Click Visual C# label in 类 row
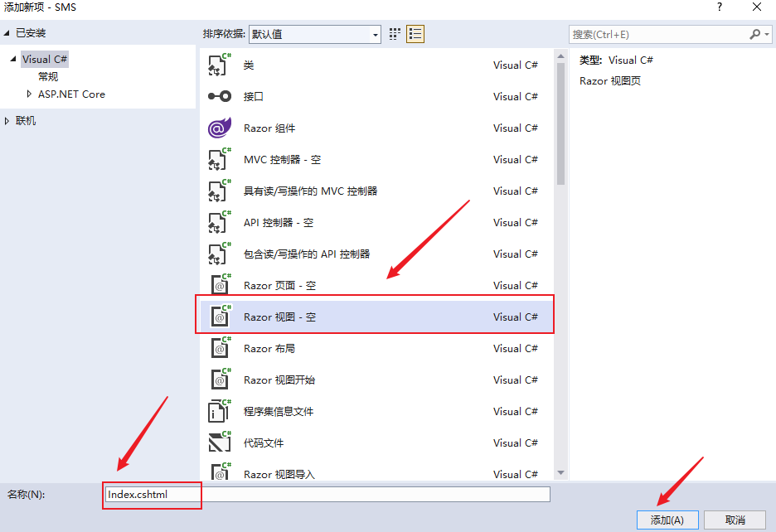776x532 pixels. click(516, 65)
